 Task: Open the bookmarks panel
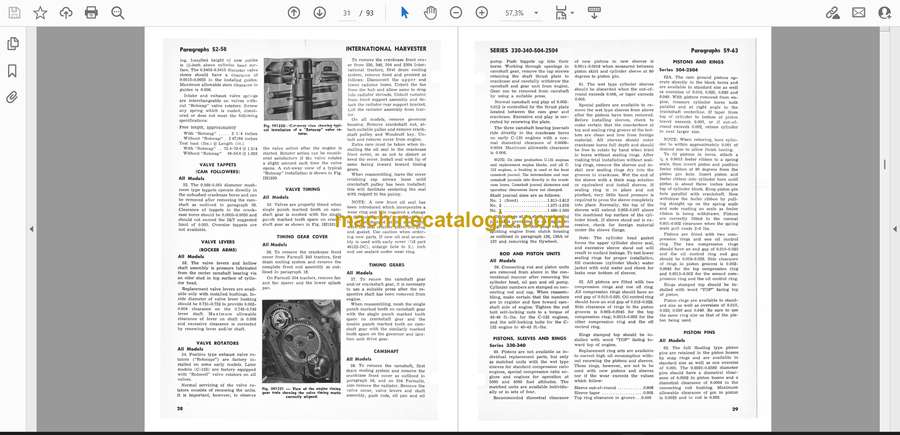point(12,71)
